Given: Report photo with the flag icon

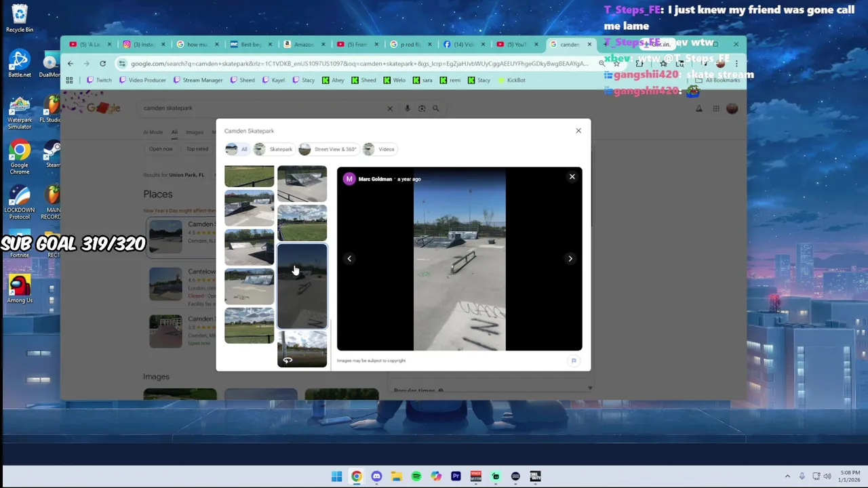Looking at the screenshot, I should click(574, 361).
